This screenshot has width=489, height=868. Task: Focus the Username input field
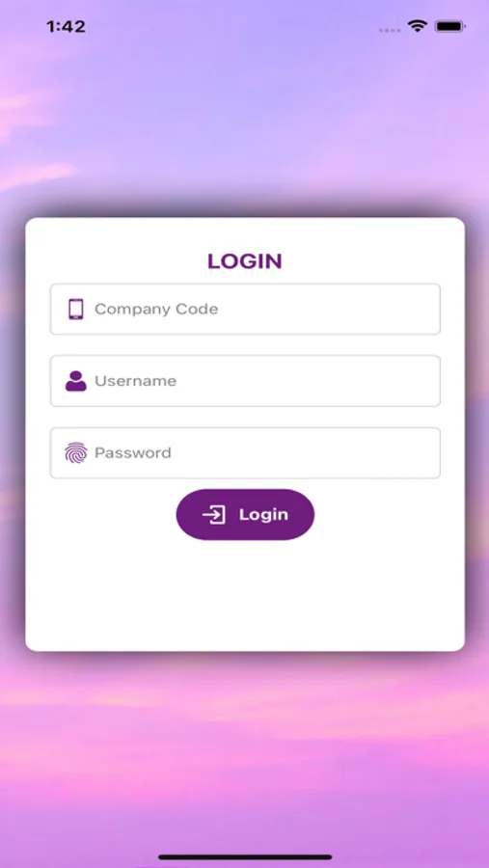tap(245, 381)
